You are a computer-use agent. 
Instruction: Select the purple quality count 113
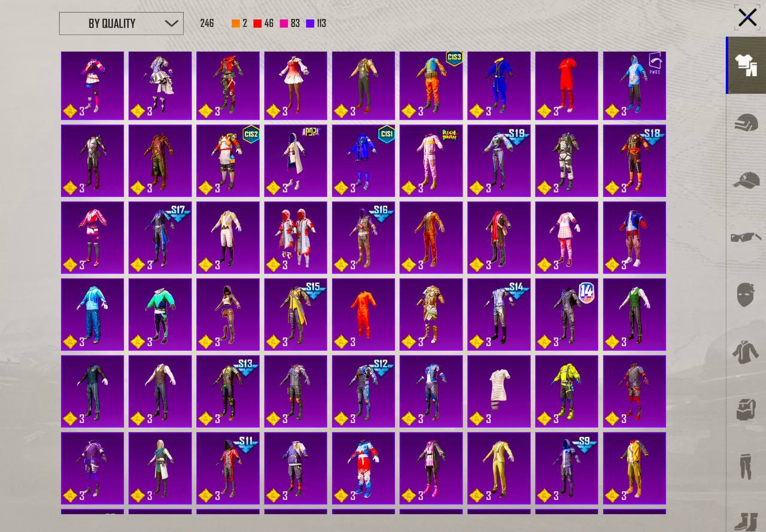pyautogui.click(x=321, y=23)
